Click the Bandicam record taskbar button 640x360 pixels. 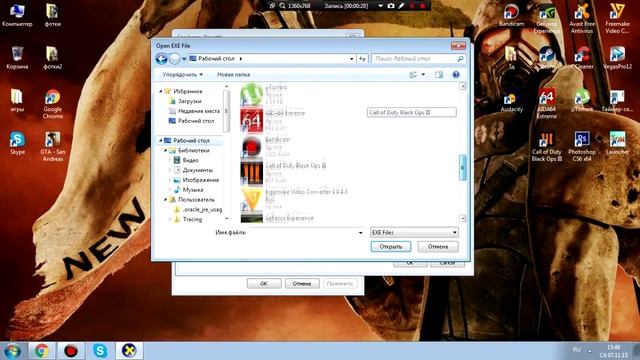pyautogui.click(x=71, y=351)
